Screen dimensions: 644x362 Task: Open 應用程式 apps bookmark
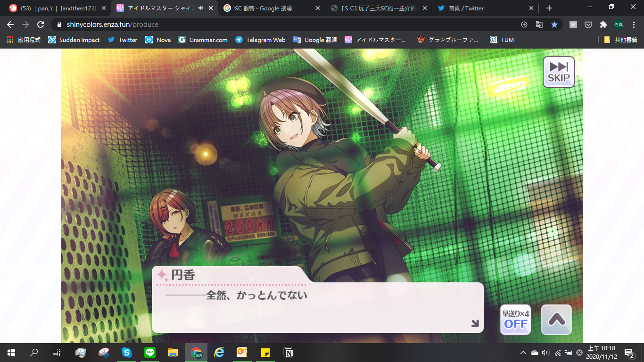pos(24,40)
